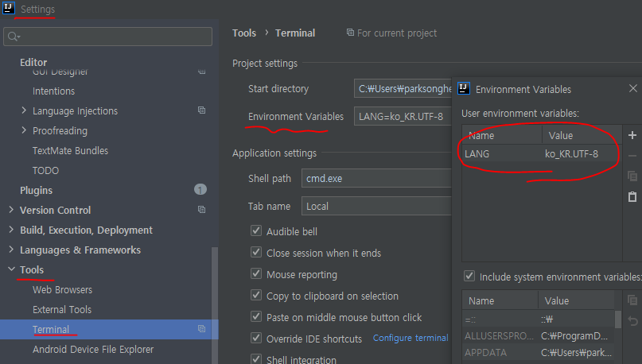Uncheck Copy to clipboard on selection
The height and width of the screenshot is (364, 642).
(256, 295)
